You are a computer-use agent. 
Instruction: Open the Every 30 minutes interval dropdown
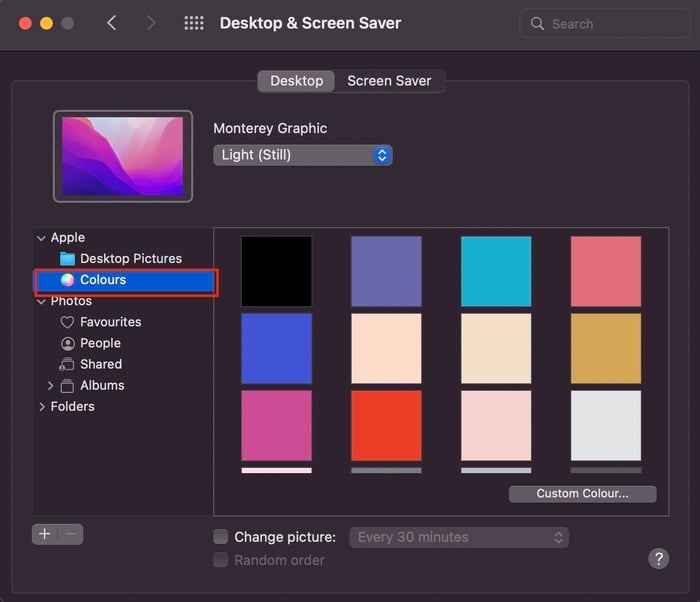[x=459, y=537]
